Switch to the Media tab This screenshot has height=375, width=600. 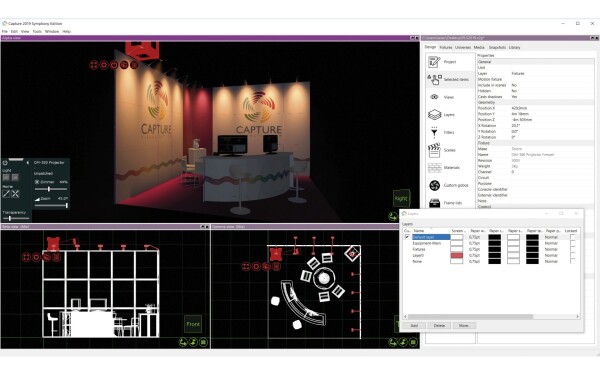(479, 47)
